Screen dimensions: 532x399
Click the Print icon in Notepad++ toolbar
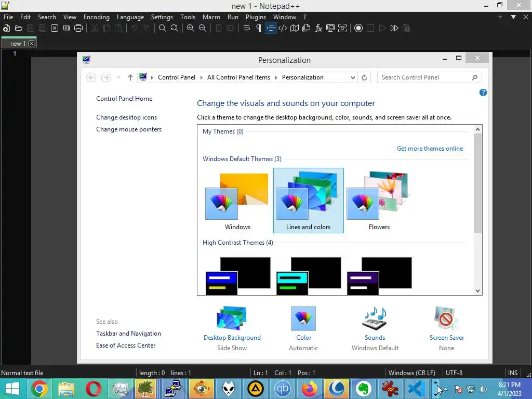click(x=78, y=28)
